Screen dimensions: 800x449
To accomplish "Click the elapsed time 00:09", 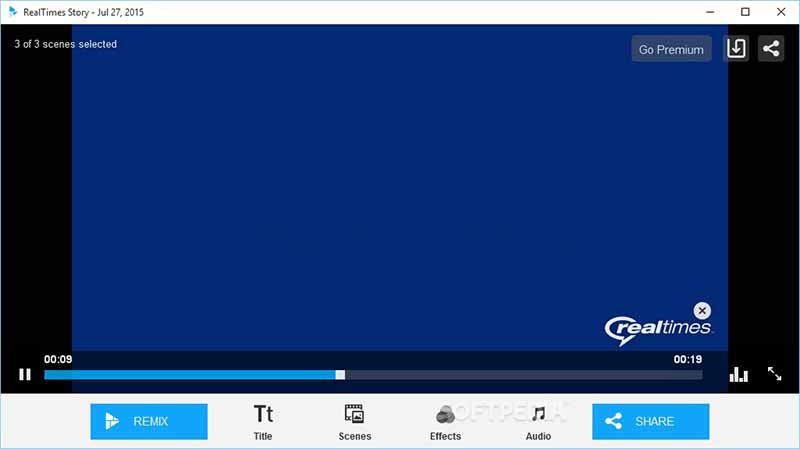I will 58,359.
